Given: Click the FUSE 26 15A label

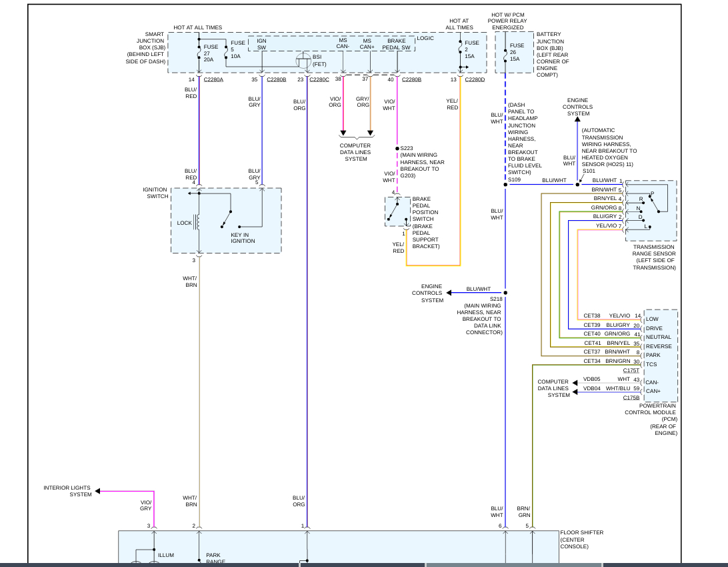Looking at the screenshot, I should coord(517,52).
